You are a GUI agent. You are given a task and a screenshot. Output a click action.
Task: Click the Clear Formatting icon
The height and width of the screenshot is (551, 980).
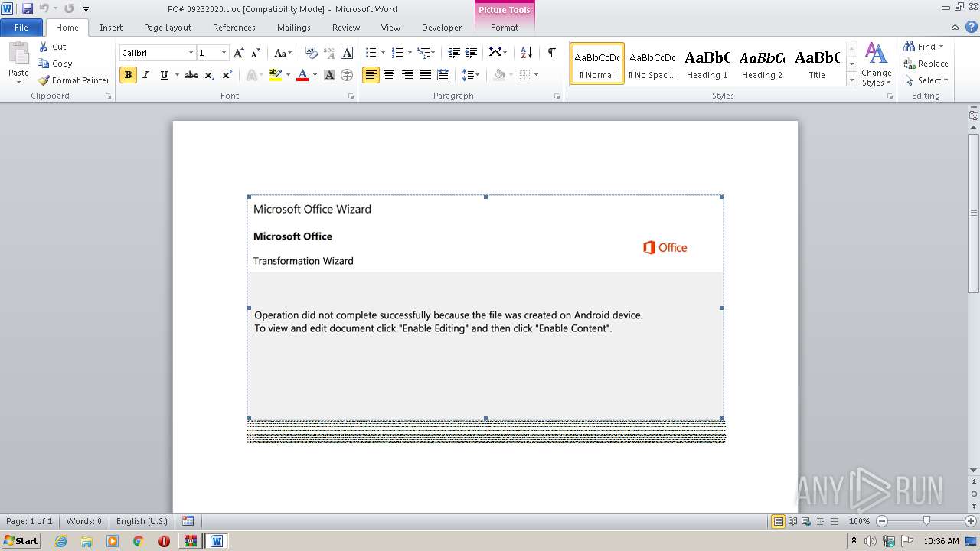[312, 53]
